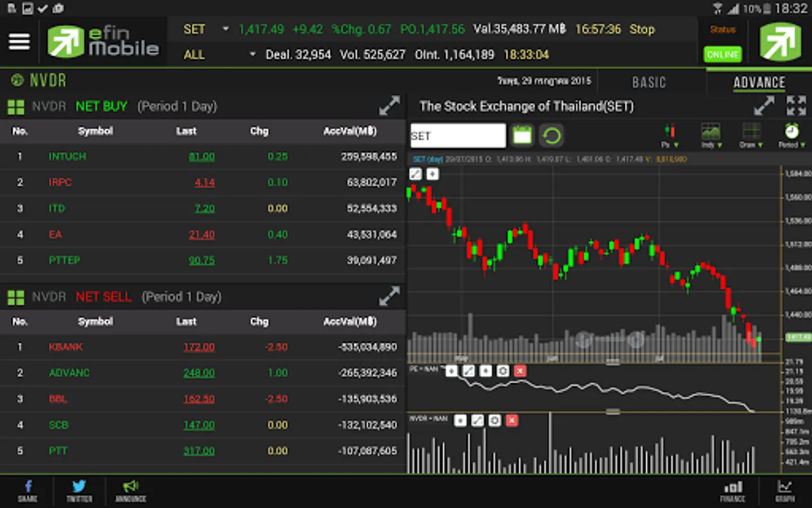Select the line draw tool in the NVDR panel

pyautogui.click(x=478, y=421)
